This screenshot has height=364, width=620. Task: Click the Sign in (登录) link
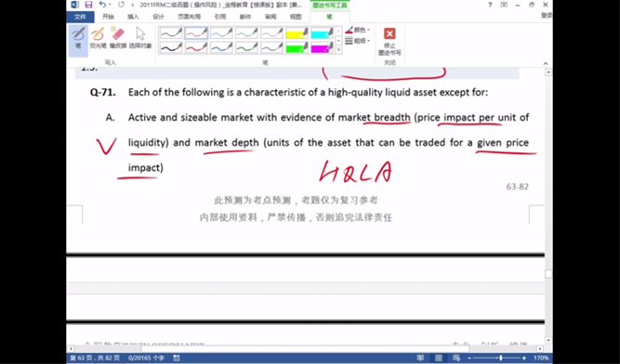tap(547, 15)
